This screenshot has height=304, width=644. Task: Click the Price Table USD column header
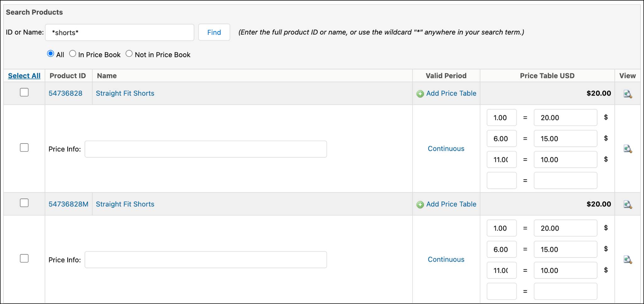[x=547, y=76]
